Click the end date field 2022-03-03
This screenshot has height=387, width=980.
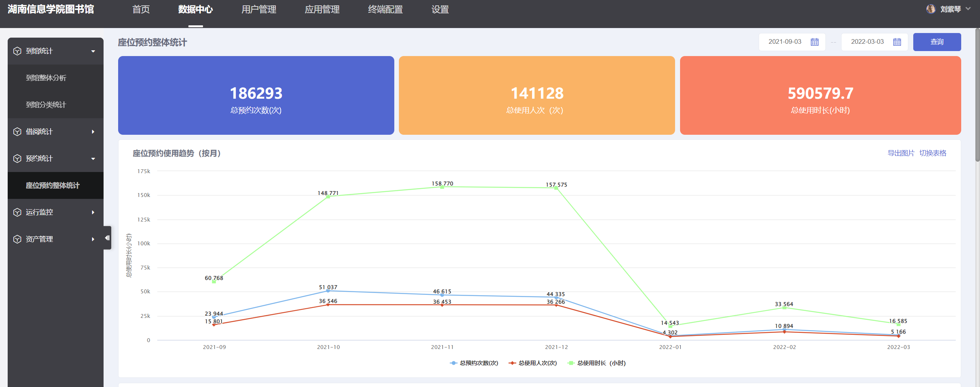click(875, 42)
